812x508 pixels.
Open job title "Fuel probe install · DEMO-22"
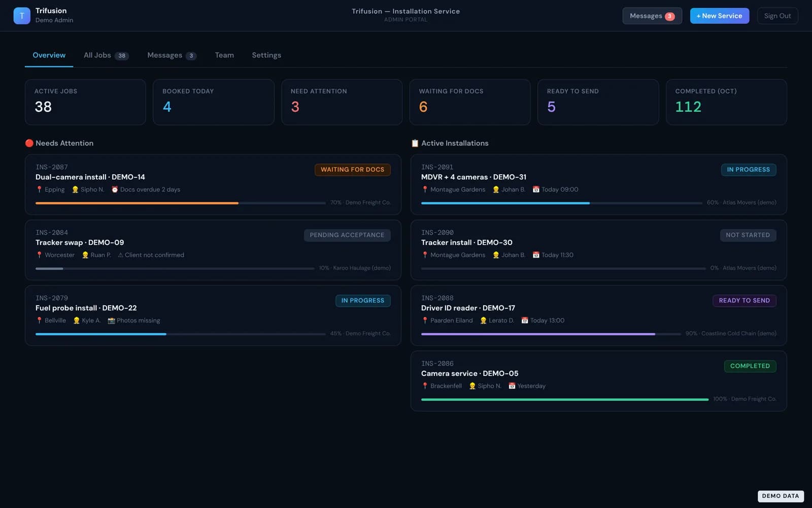coord(86,308)
